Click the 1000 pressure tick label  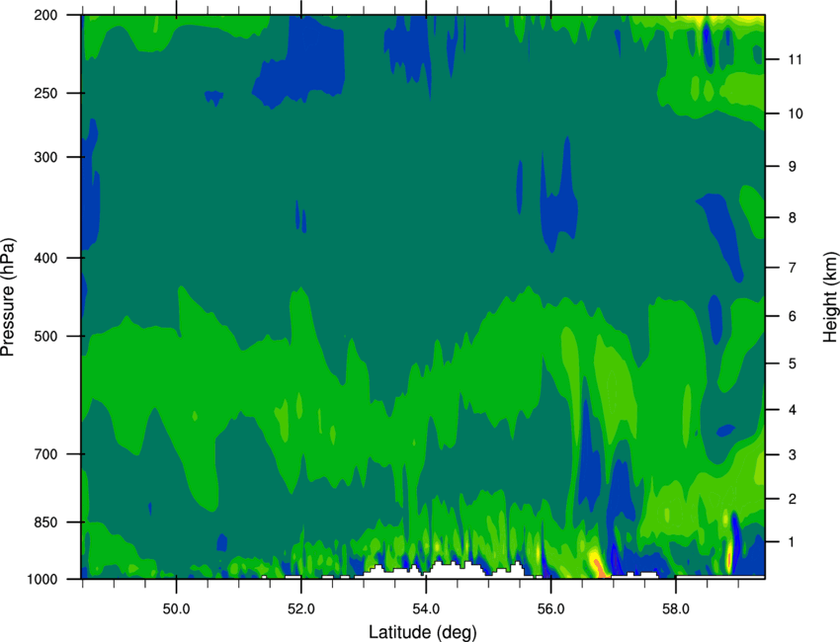[x=42, y=580]
